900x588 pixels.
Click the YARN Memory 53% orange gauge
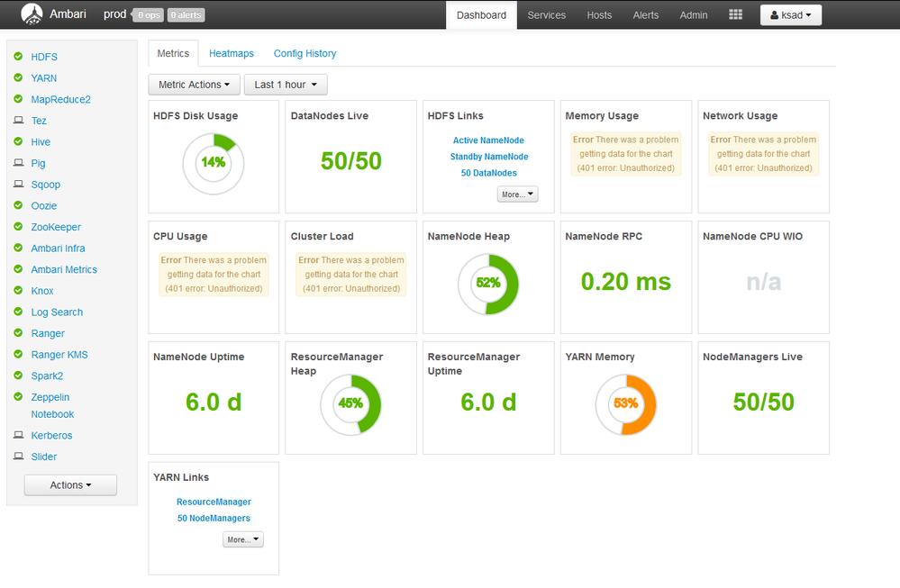(626, 405)
